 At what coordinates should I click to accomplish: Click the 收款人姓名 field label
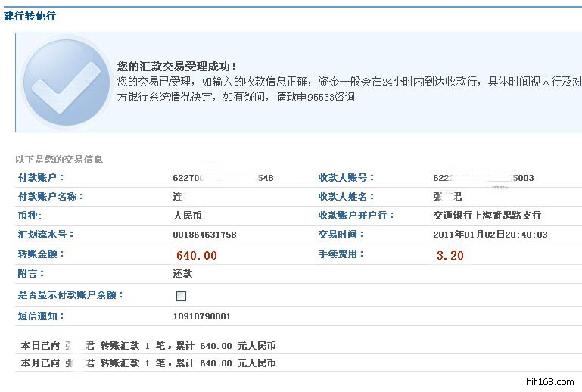pos(347,197)
